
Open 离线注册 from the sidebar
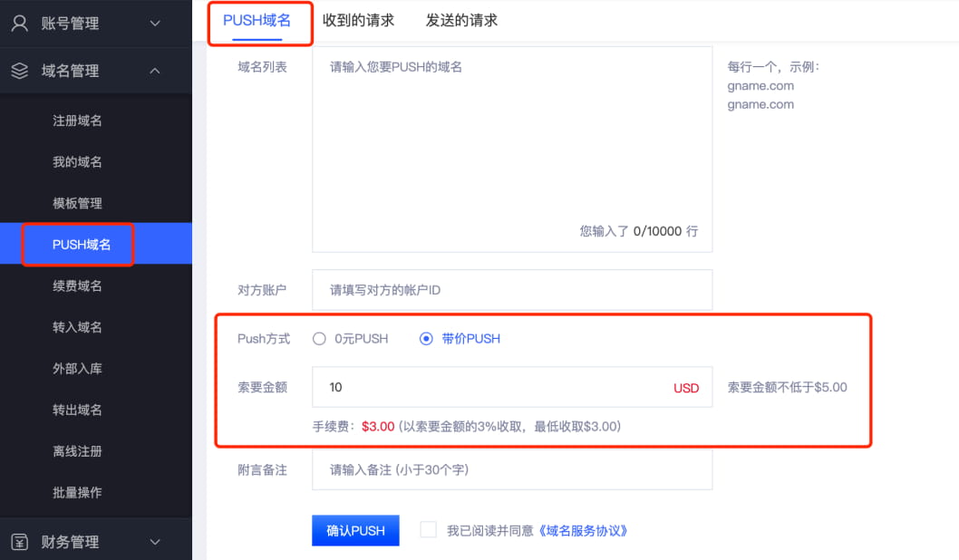(77, 450)
